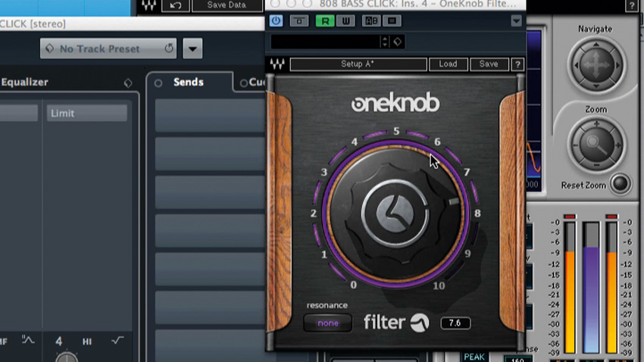Switch to the Sends tab
The height and width of the screenshot is (362, 644).
click(189, 82)
